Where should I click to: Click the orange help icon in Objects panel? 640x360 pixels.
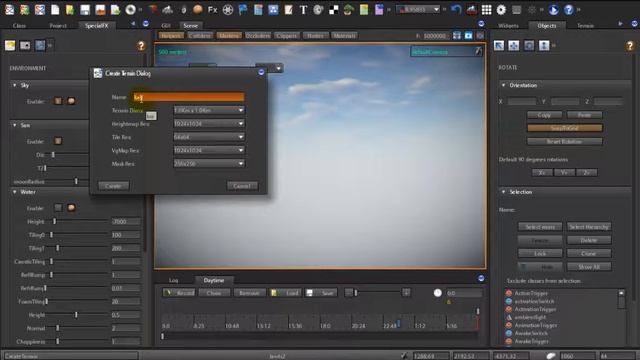630,46
